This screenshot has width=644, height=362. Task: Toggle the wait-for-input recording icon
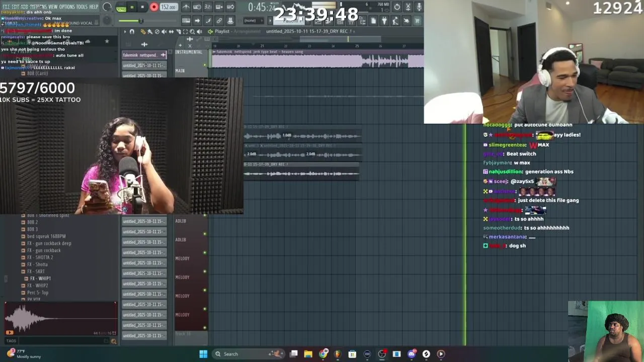[197, 8]
